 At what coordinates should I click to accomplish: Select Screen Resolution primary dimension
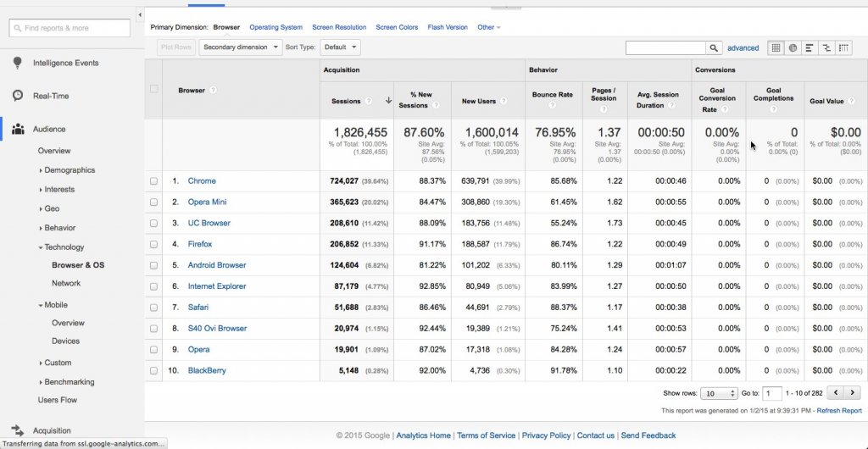339,27
